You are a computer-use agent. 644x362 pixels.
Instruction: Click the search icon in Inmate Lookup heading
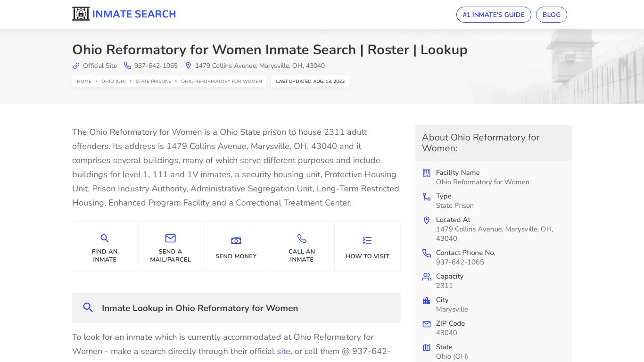88,307
